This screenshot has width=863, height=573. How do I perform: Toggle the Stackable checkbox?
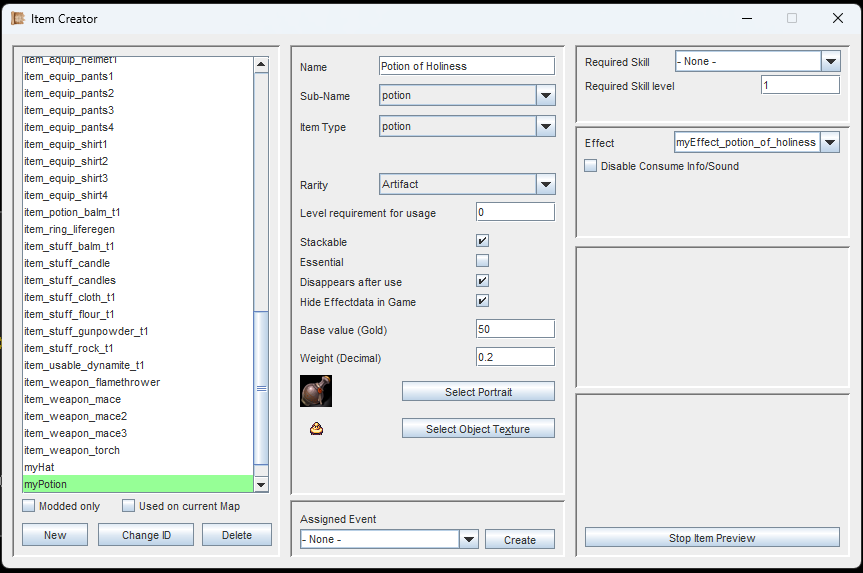tap(482, 242)
